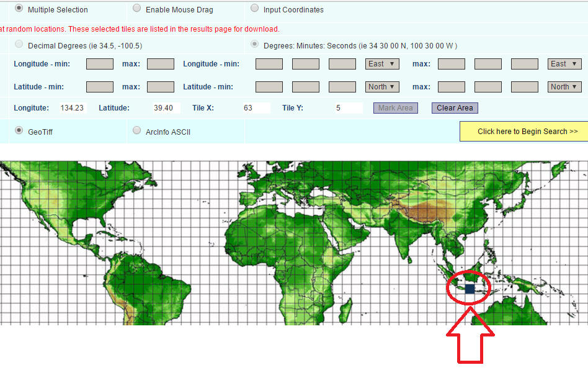This screenshot has height=370, width=588.
Task: Click the circled dark tile over Indonesia
Action: point(468,288)
